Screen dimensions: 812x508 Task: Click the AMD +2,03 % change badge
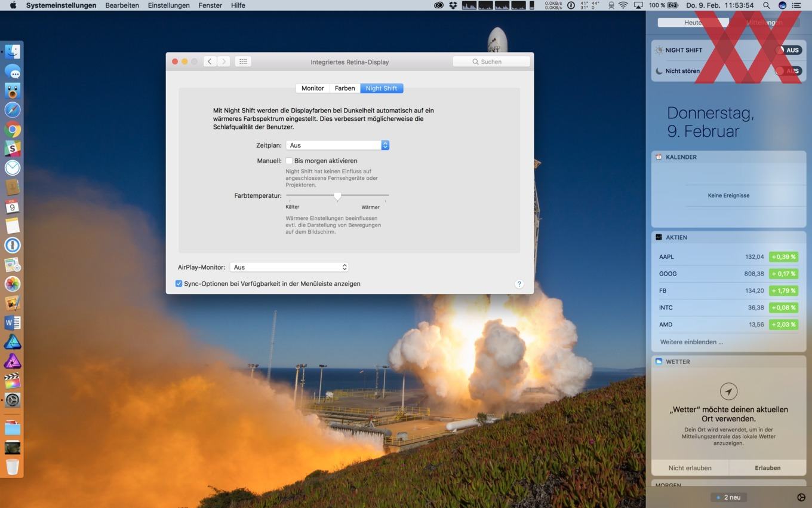click(783, 325)
